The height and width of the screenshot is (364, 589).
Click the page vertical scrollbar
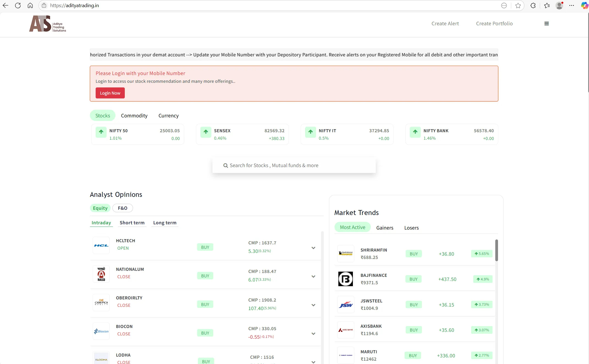tap(588, 52)
